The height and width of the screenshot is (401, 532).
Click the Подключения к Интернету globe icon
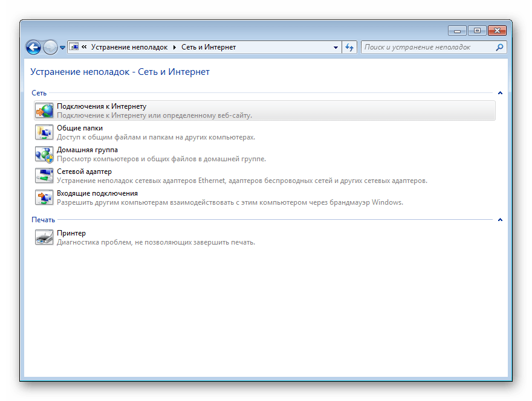point(44,111)
